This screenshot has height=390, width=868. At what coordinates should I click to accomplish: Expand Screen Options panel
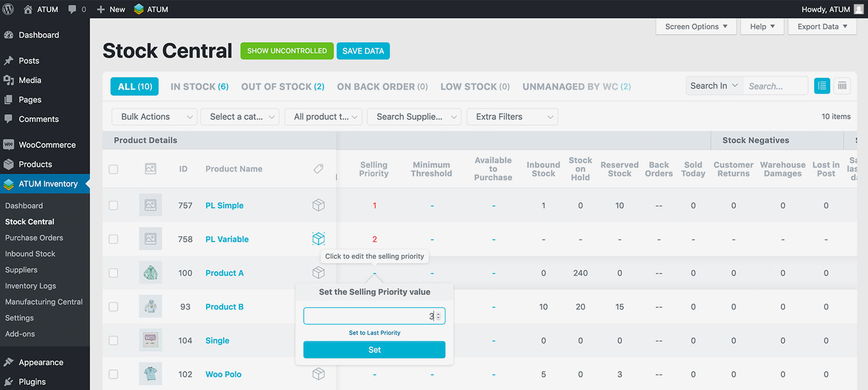tap(696, 26)
